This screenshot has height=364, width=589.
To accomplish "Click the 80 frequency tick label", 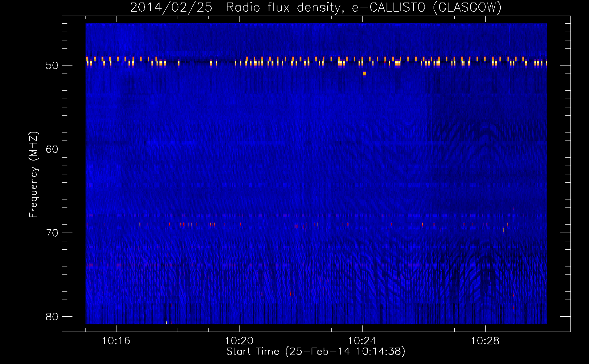I will point(52,316).
